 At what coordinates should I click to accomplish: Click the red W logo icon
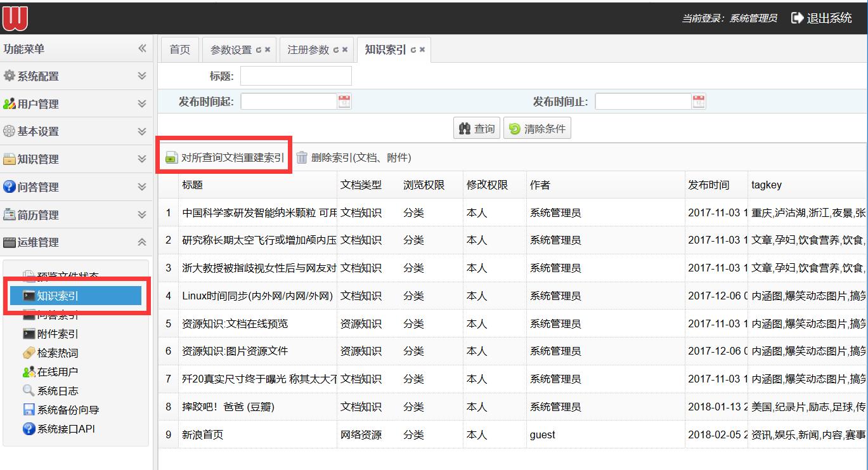click(15, 18)
